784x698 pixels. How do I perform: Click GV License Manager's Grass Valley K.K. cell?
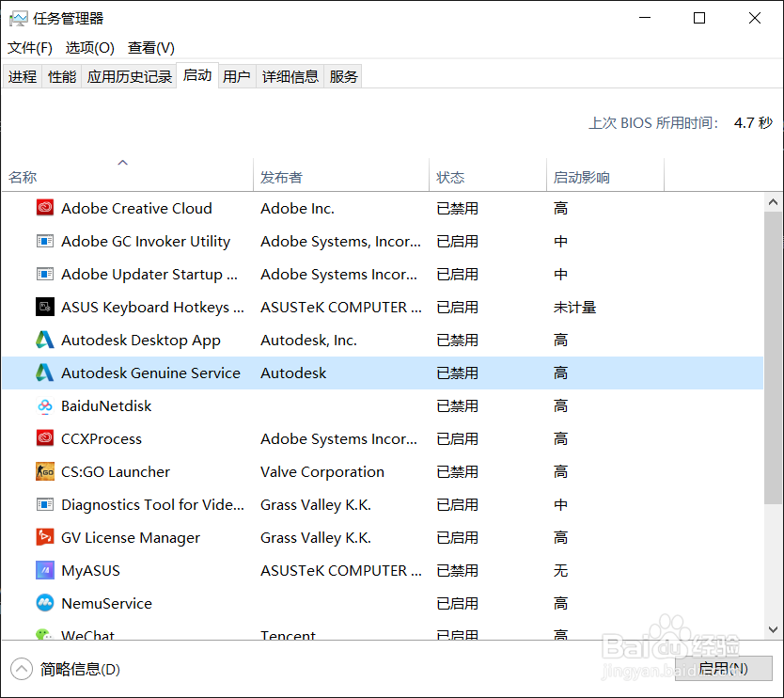pyautogui.click(x=316, y=537)
